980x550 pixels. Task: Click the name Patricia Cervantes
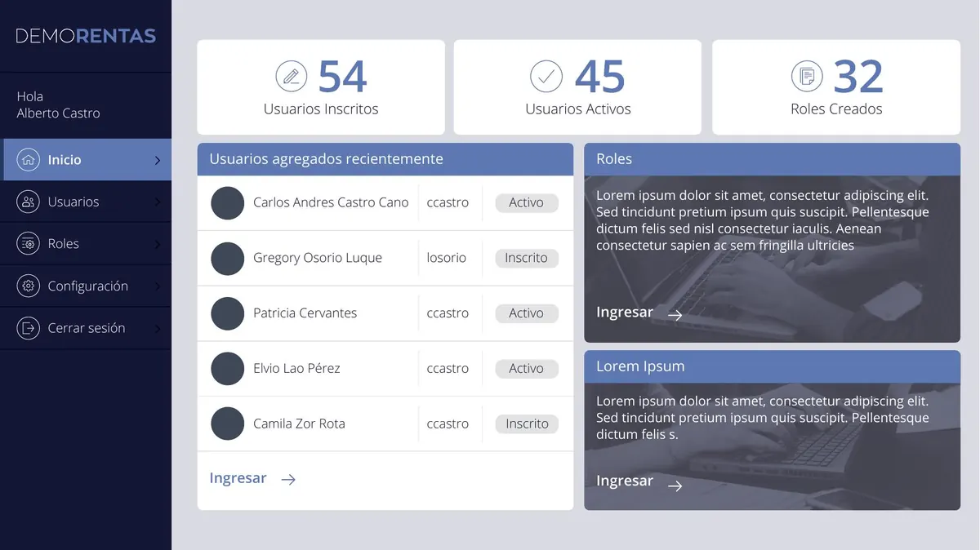click(305, 313)
